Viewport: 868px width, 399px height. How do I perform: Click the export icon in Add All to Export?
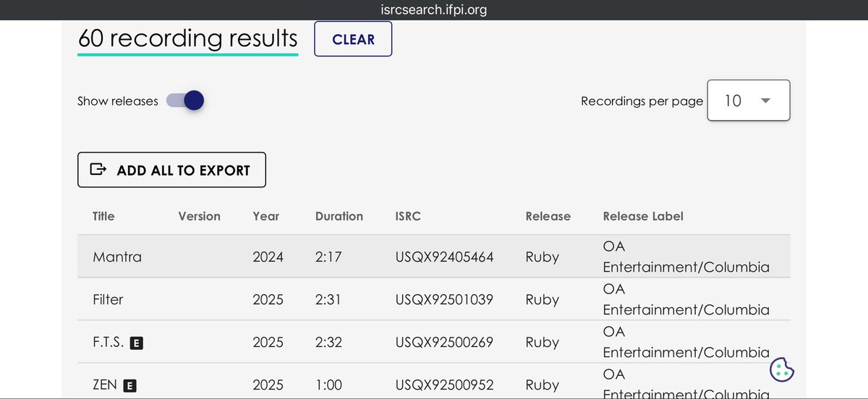coord(98,170)
